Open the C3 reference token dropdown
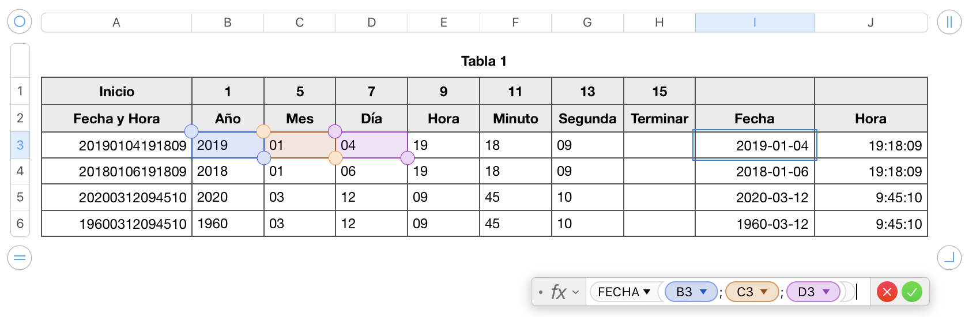The height and width of the screenshot is (317, 980). pos(764,292)
